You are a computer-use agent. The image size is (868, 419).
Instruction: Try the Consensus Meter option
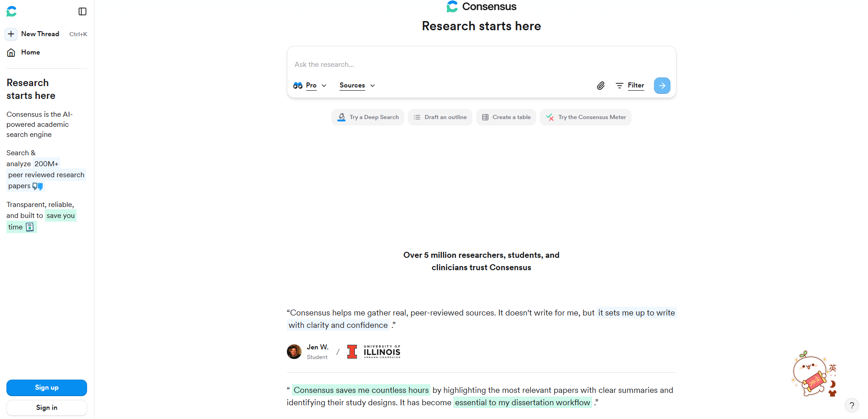pos(586,117)
